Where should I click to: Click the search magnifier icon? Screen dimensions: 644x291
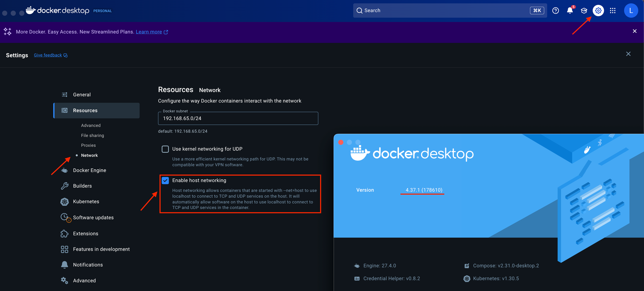(x=359, y=11)
